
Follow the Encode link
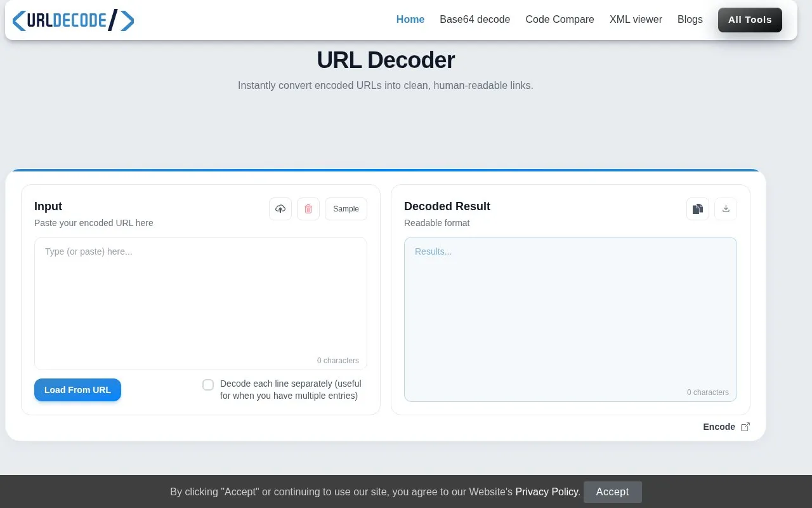(x=719, y=427)
